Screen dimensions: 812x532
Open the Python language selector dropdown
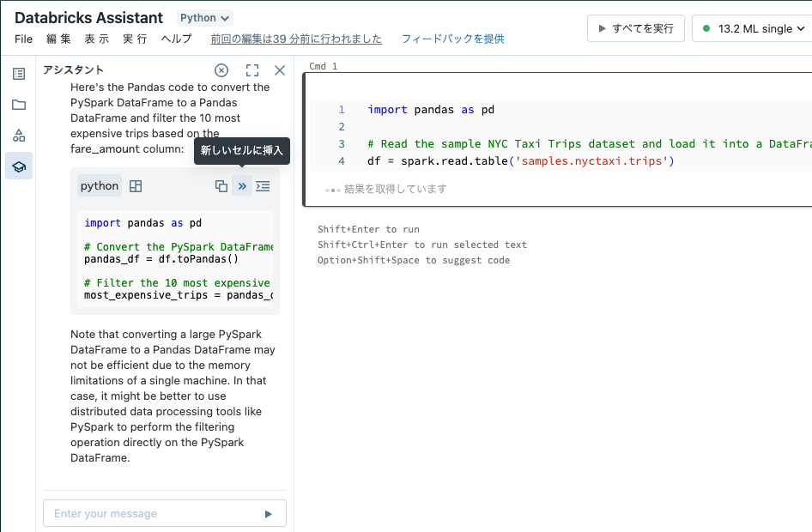click(x=203, y=17)
